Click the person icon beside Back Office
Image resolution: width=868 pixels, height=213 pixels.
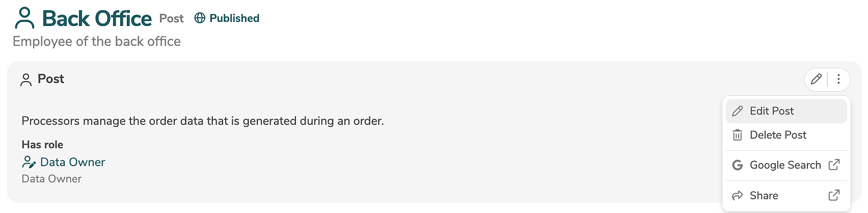(24, 18)
